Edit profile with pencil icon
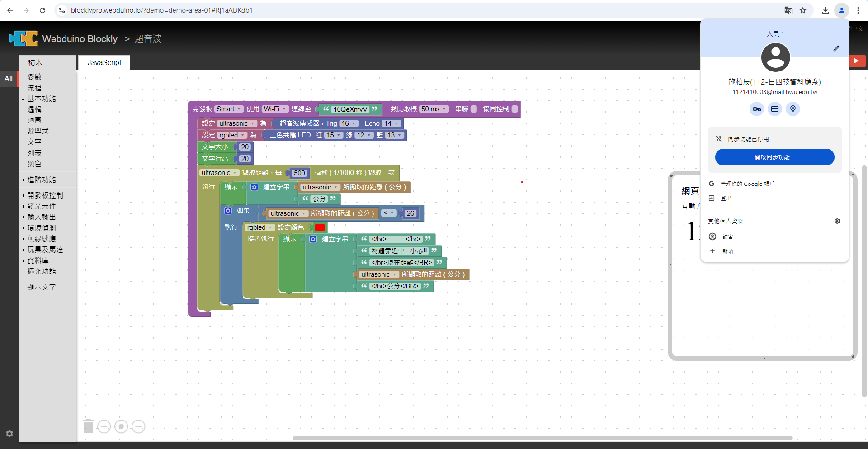 coord(836,48)
